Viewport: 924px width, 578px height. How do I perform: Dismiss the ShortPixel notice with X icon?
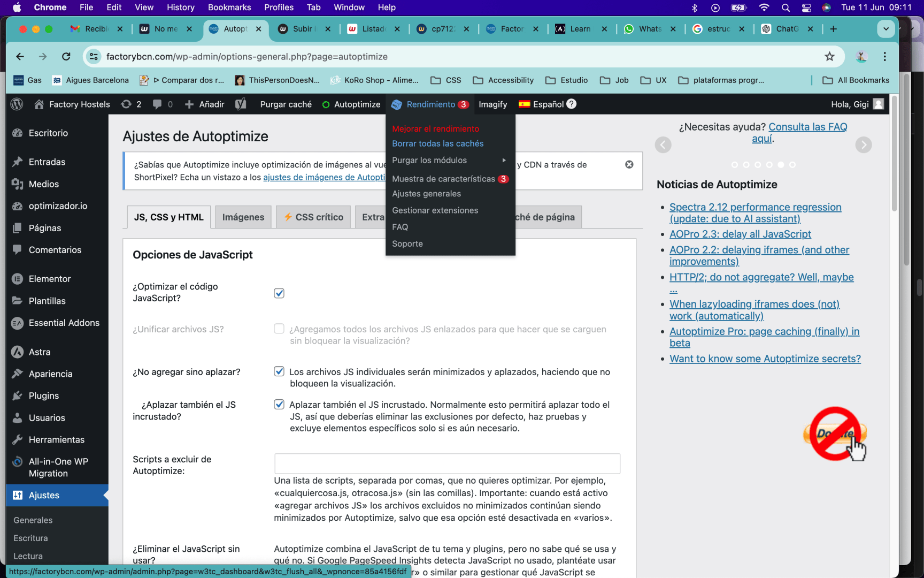pos(629,164)
